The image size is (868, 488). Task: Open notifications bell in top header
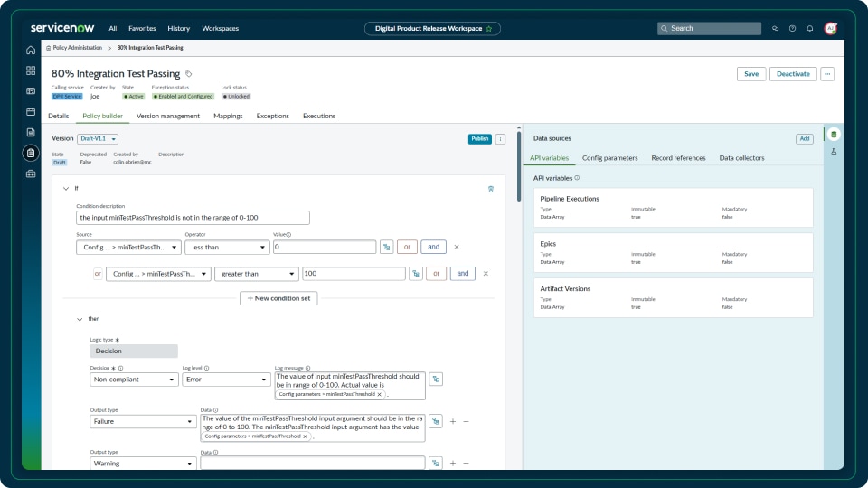pyautogui.click(x=809, y=28)
